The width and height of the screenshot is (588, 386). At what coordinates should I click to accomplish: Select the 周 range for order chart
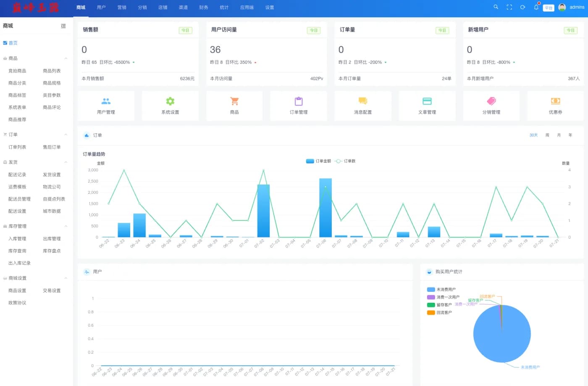[x=547, y=135]
